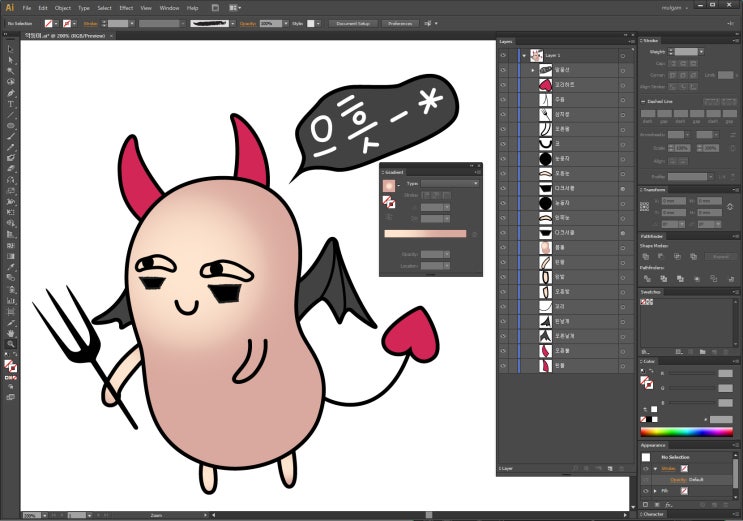Open the Help menu
The height and width of the screenshot is (521, 743).
[192, 8]
